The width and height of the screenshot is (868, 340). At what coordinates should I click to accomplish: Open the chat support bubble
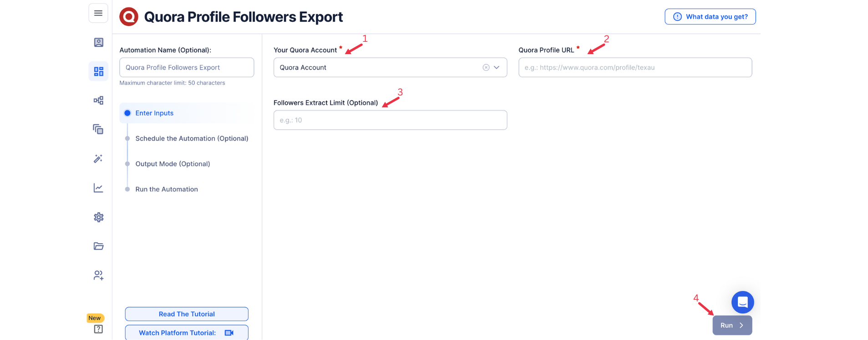pyautogui.click(x=742, y=302)
